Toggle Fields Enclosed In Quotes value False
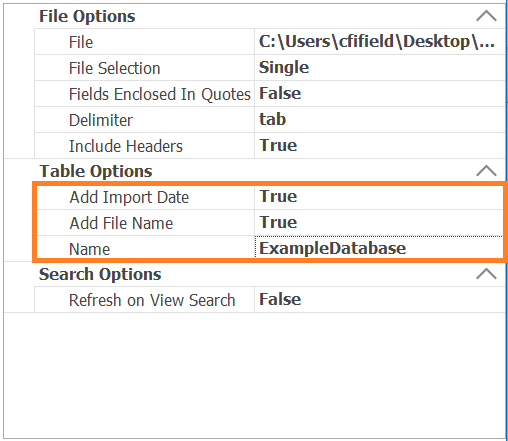The height and width of the screenshot is (441, 508). (380, 94)
